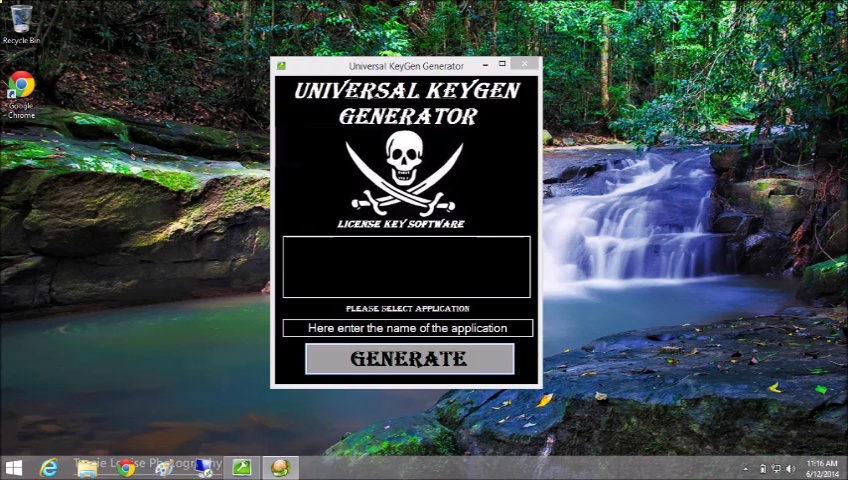Image resolution: width=848 pixels, height=480 pixels.
Task: Open the volume speaker tray icon
Action: coord(790,469)
